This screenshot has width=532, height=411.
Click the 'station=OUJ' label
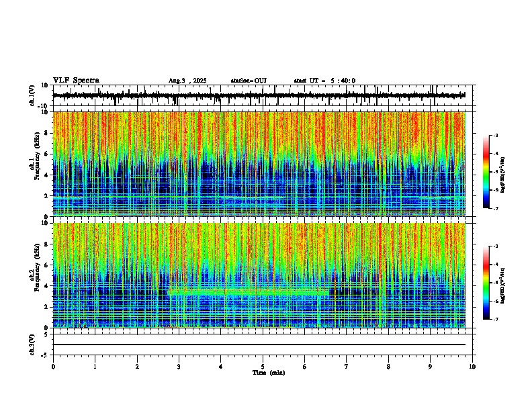249,81
